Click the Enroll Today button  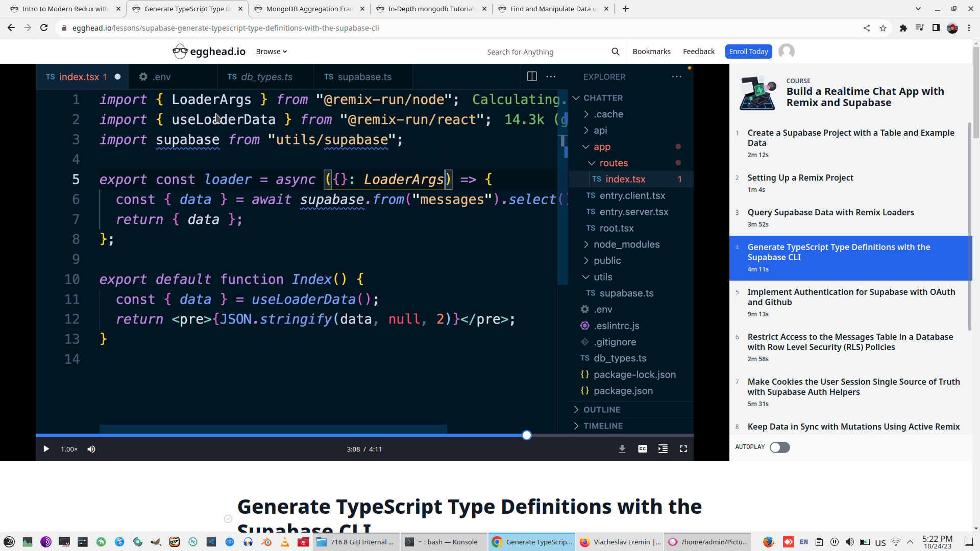point(748,52)
